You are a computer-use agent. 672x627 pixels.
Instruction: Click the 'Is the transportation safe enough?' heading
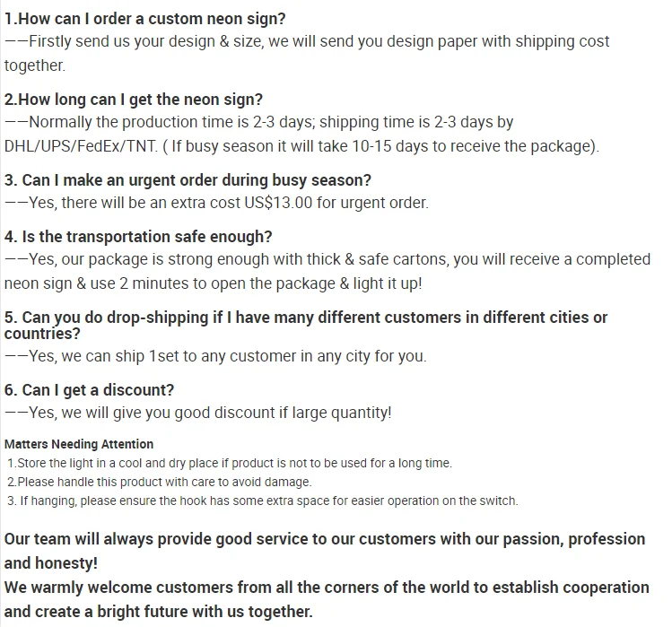tap(138, 237)
